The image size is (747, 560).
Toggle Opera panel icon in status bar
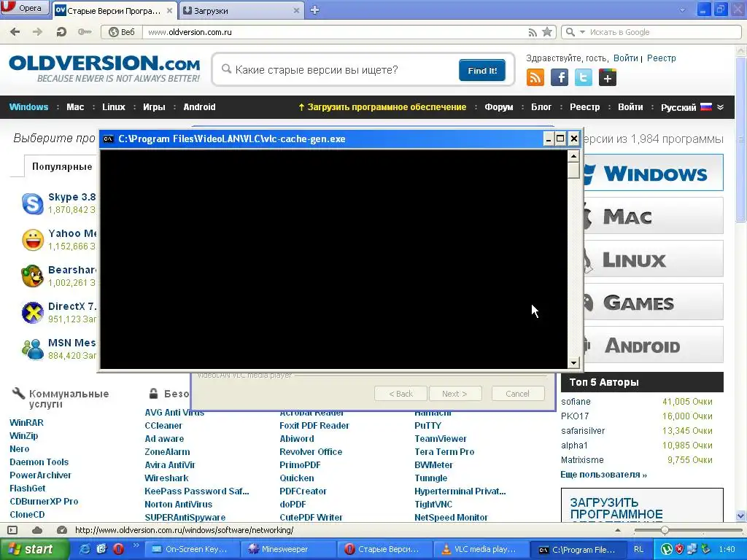[12, 530]
